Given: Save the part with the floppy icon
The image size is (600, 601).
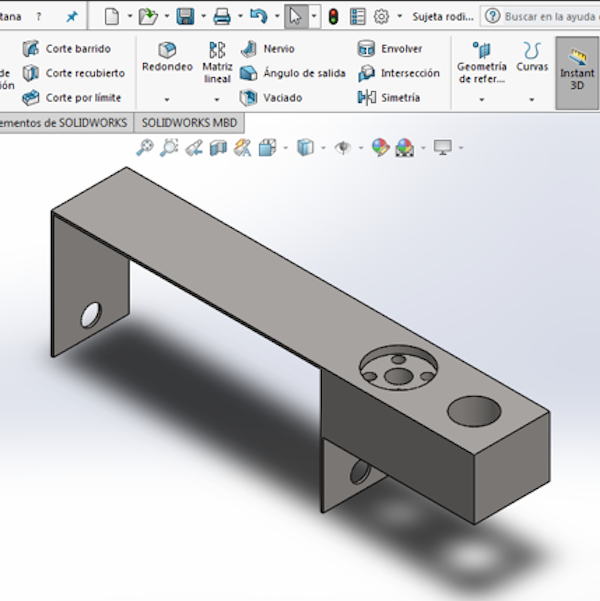Looking at the screenshot, I should tap(185, 16).
